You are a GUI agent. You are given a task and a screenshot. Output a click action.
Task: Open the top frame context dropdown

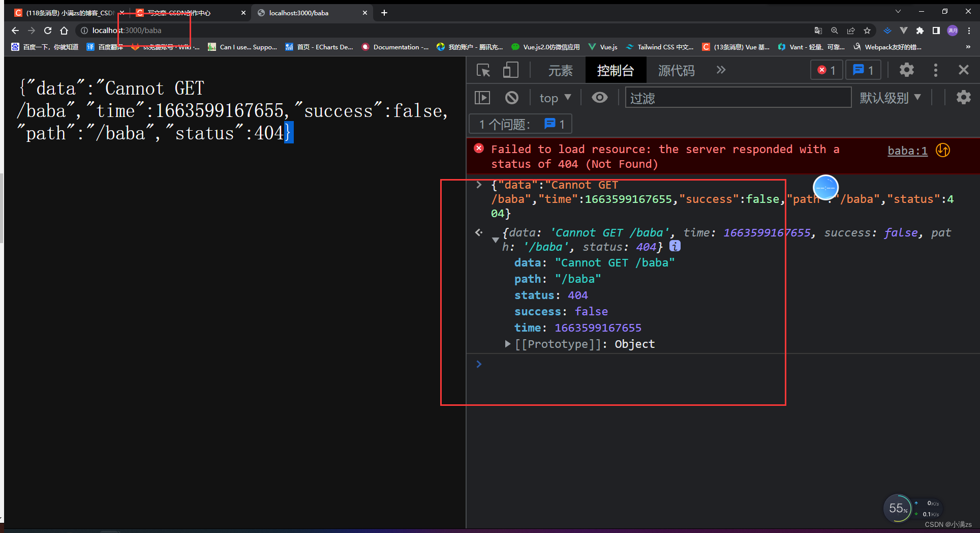pyautogui.click(x=555, y=97)
